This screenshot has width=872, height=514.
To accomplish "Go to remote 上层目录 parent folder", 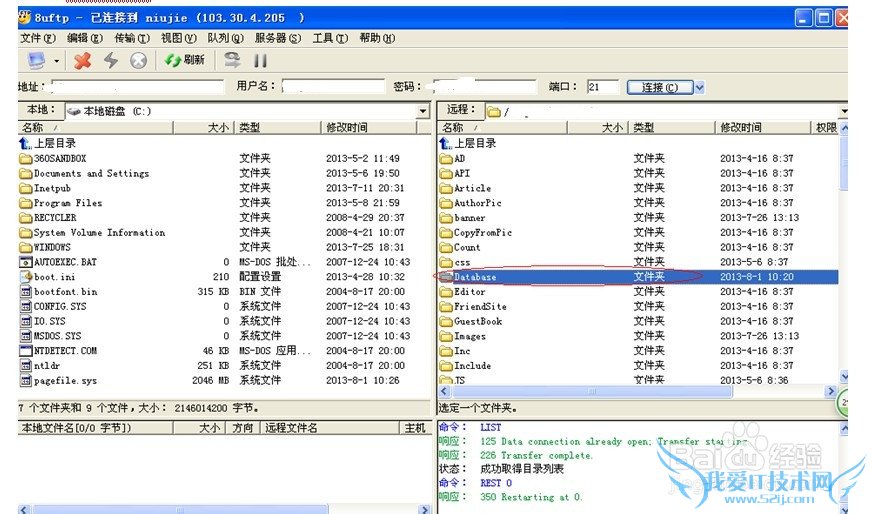I will [468, 144].
